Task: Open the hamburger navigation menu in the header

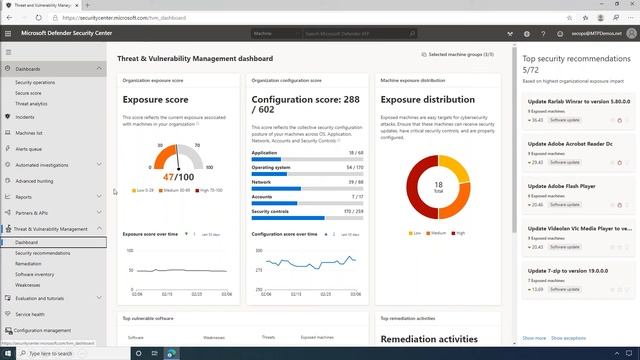Action: [x=8, y=33]
